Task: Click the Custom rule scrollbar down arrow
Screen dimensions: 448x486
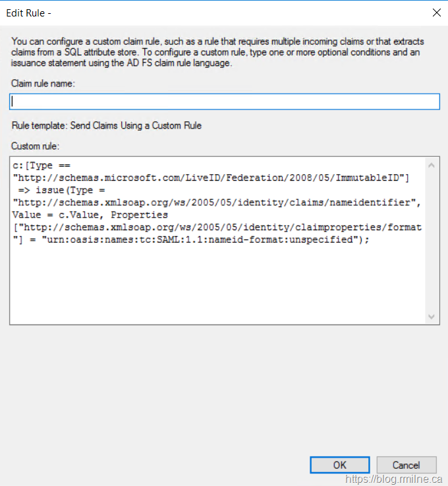Action: click(432, 317)
